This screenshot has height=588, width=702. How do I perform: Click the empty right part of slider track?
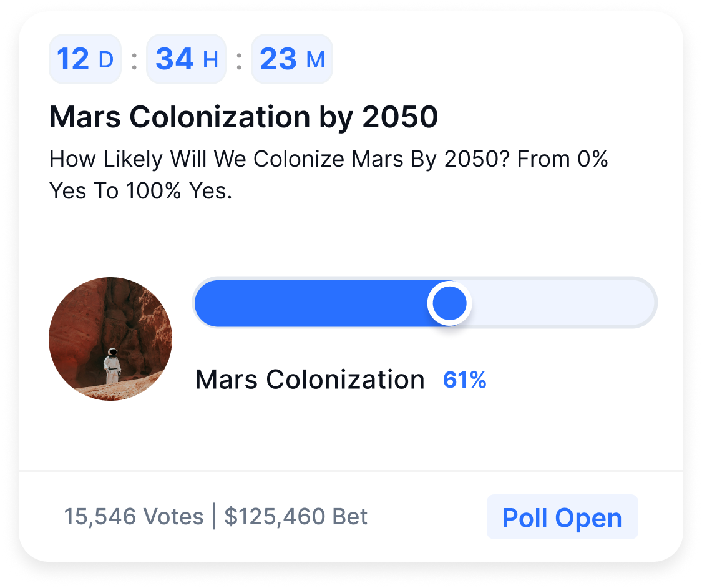pos(562,303)
